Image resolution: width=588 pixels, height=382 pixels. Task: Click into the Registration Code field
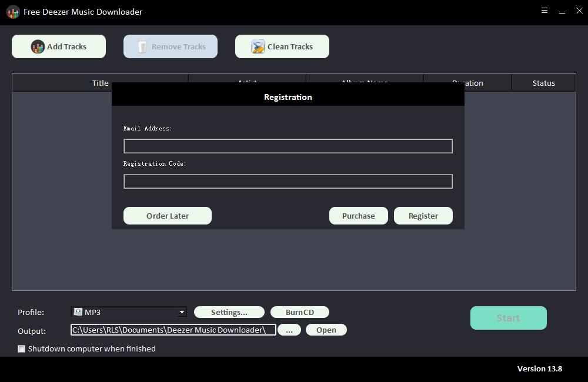(x=288, y=181)
